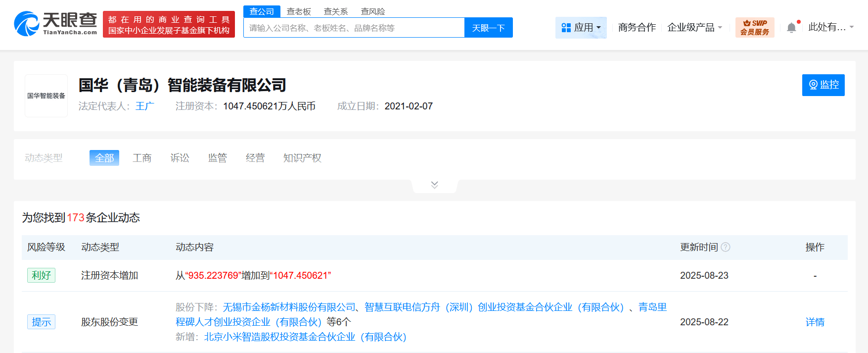This screenshot has height=353, width=868.
Task: Open the SVIP member service badge
Action: [755, 27]
